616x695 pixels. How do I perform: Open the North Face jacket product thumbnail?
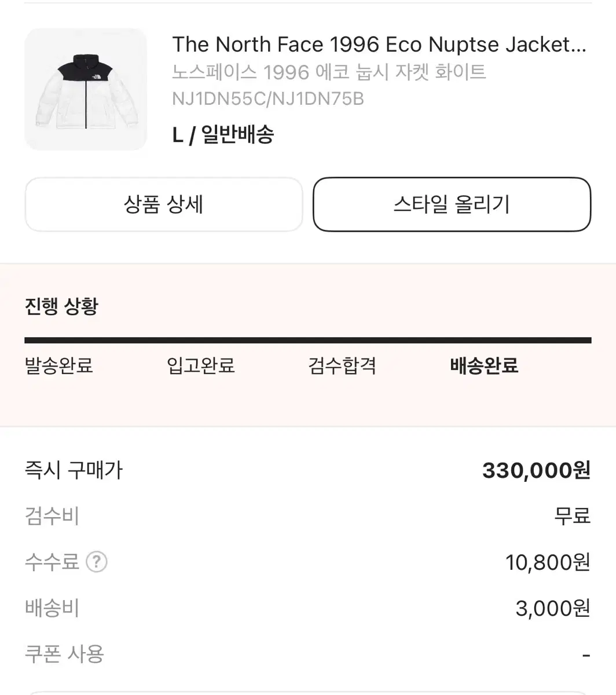[86, 89]
